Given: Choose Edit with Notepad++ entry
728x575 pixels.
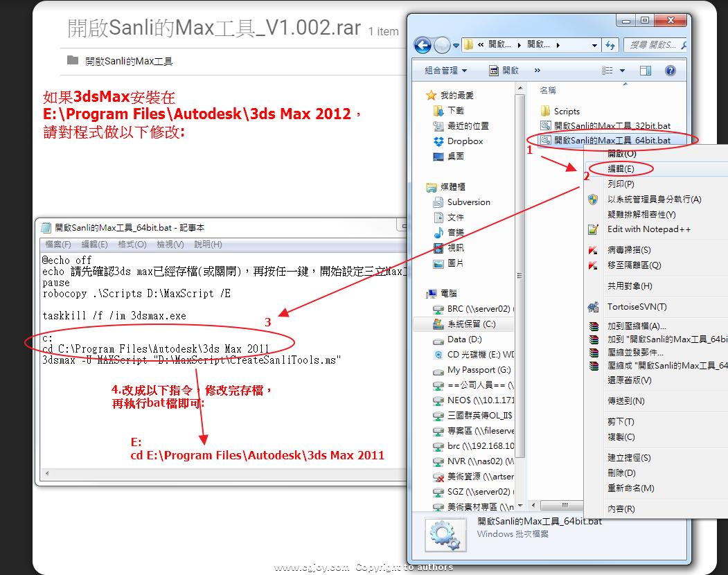Looking at the screenshot, I should point(649,229).
